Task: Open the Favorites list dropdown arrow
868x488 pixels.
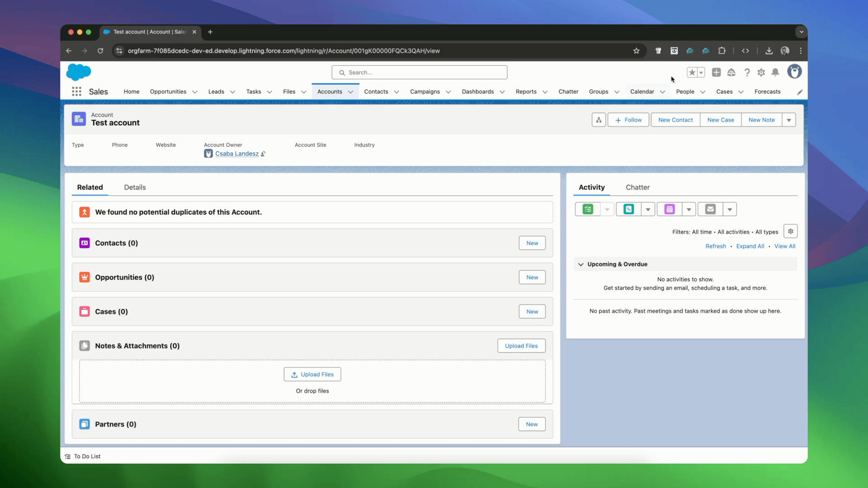Action: pos(701,72)
